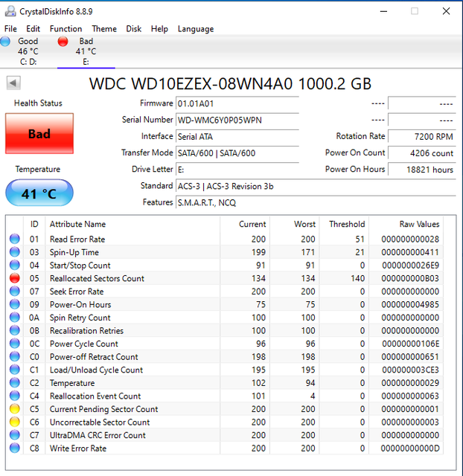
Task: Click the blue status icon for Spin-Up Time
Action: click(15, 252)
